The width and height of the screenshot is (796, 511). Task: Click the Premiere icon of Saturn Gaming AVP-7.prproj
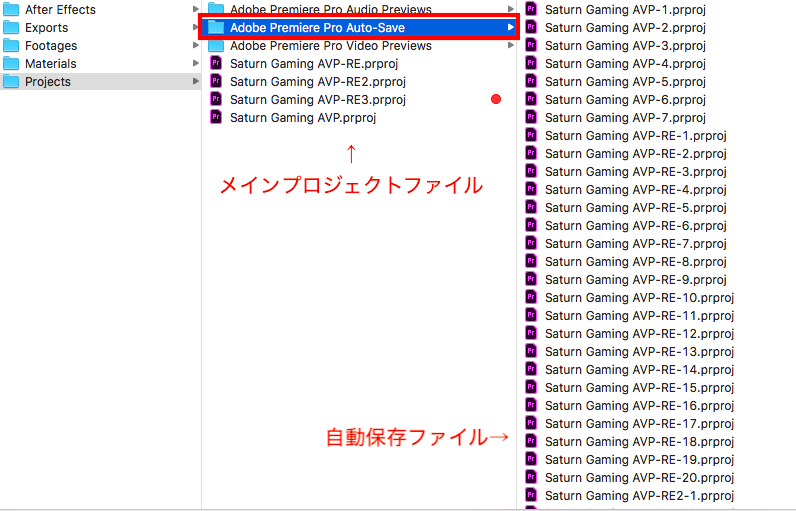(531, 118)
